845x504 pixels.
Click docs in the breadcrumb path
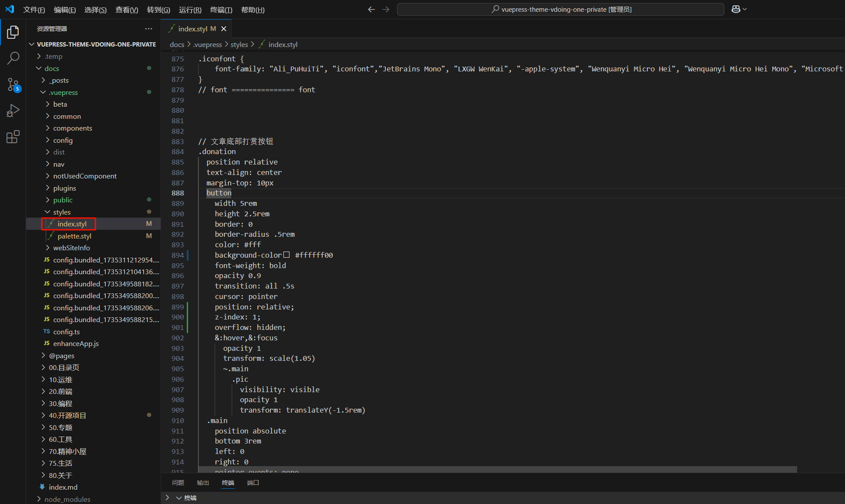pyautogui.click(x=177, y=44)
